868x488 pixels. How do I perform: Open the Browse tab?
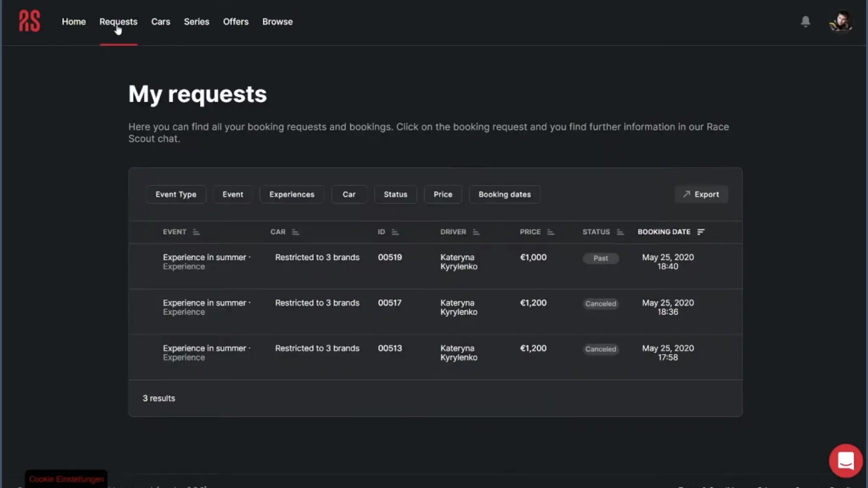(277, 22)
